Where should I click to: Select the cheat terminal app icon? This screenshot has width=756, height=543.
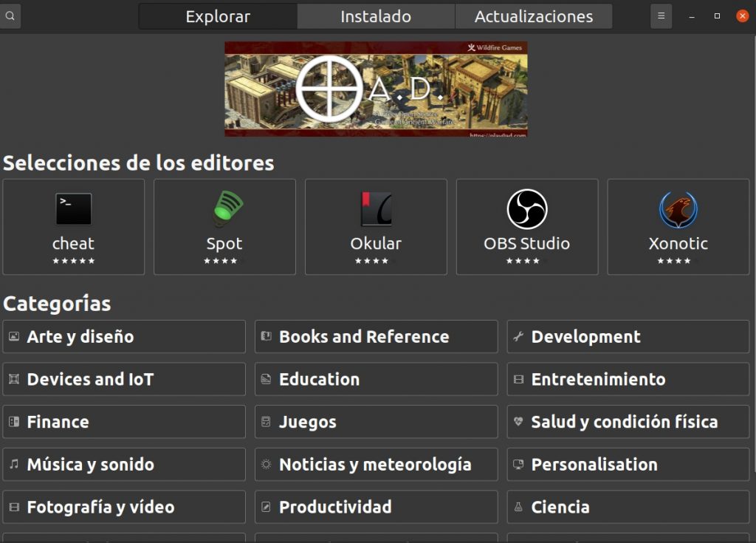[74, 208]
